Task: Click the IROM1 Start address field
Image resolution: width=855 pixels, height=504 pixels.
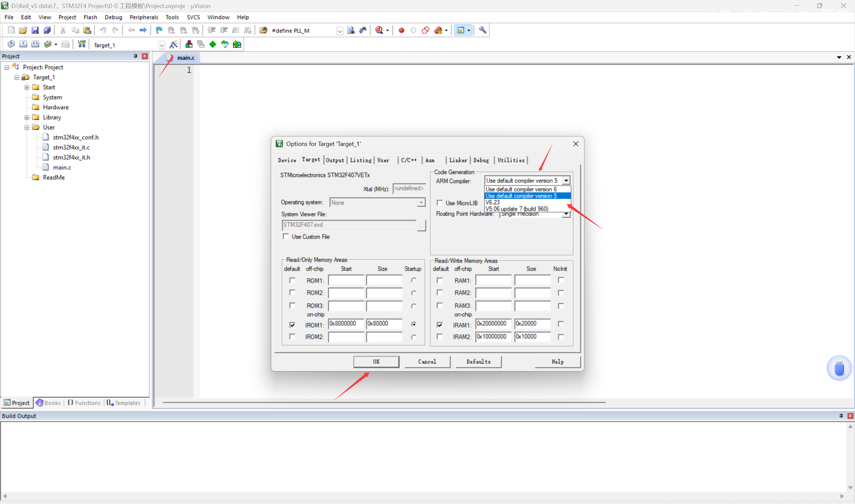Action: [345, 324]
